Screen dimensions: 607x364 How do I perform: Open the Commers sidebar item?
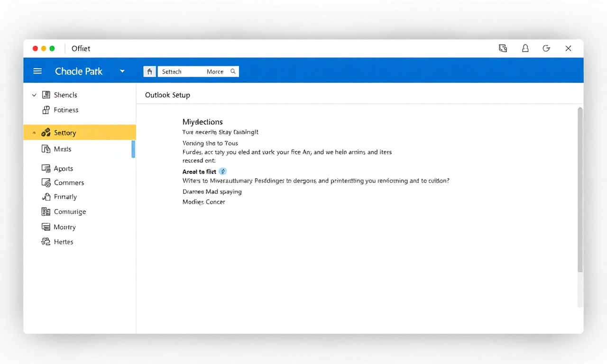[x=69, y=182]
